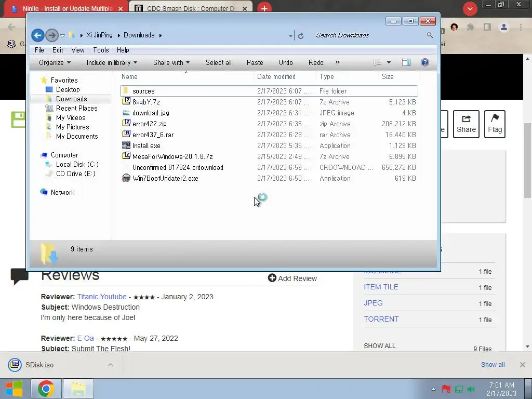Click the Explorer forward navigation arrow
Viewport: 532px width, 399px height.
click(x=51, y=35)
